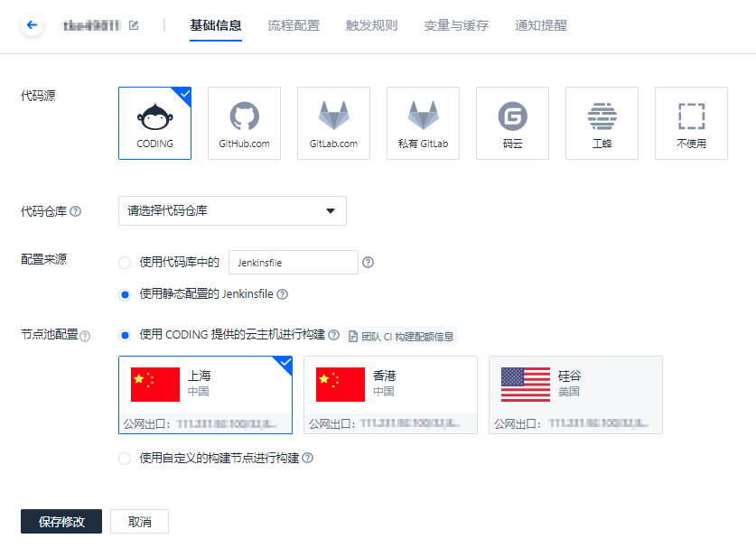Select 使用代码库中的 radio button
The image size is (756, 548).
pyautogui.click(x=125, y=263)
